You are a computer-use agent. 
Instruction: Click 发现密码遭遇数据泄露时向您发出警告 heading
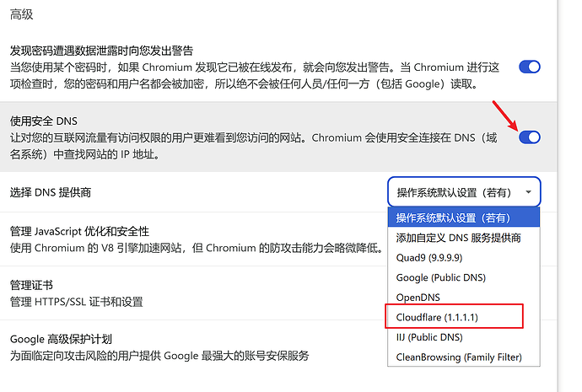point(101,51)
